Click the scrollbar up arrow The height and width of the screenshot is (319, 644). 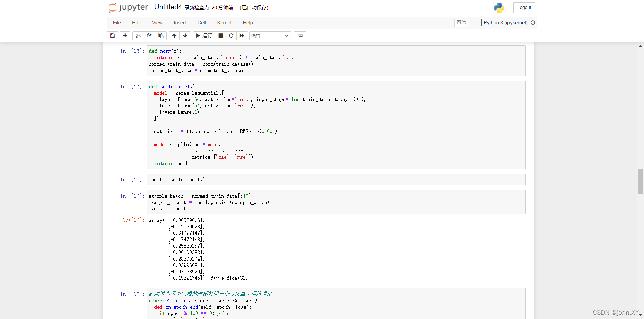point(640,46)
